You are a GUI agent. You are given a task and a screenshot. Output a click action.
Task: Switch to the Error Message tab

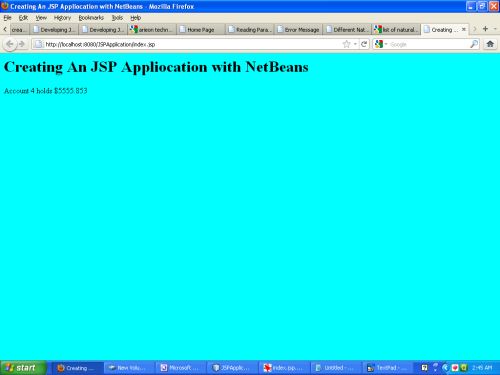[298, 30]
